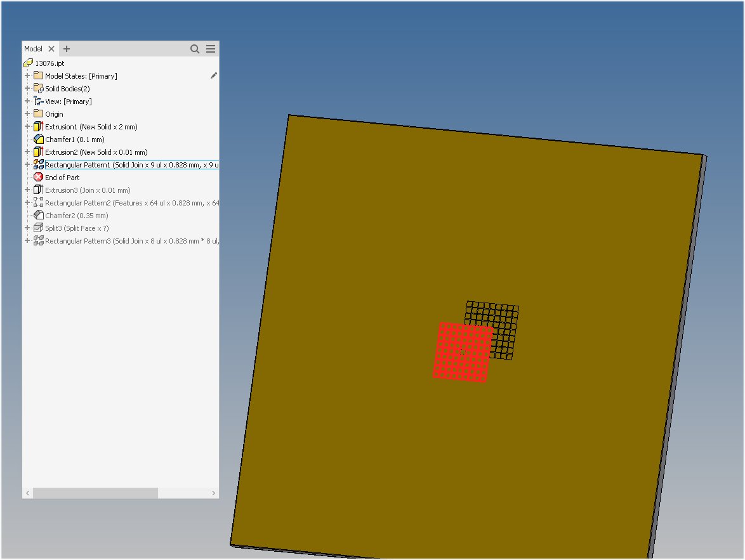The image size is (745, 560).
Task: Click the browser horizontal scrollbar right arrow
Action: 214,493
